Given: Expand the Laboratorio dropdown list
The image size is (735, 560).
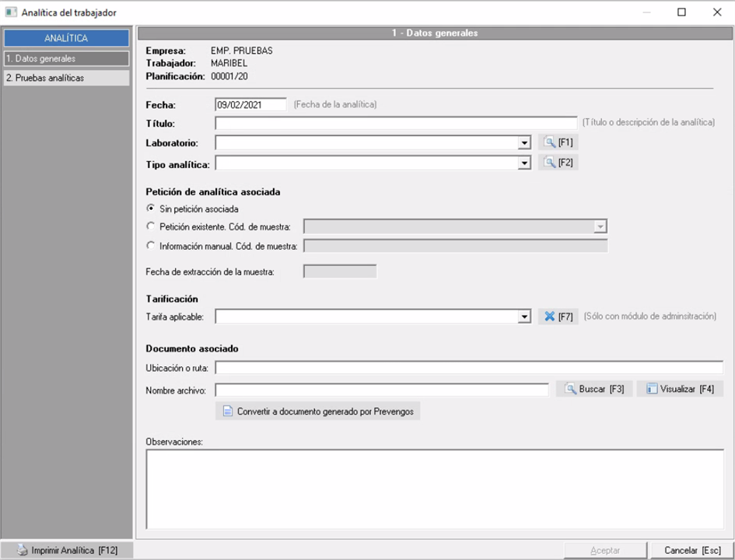Looking at the screenshot, I should point(524,143).
